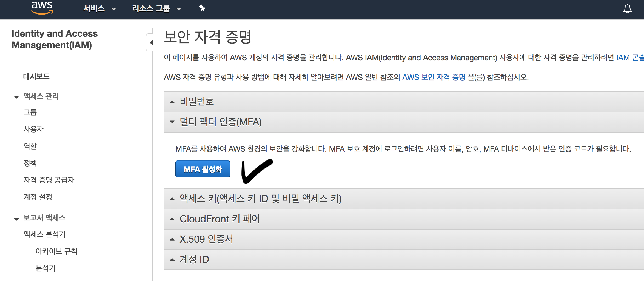Expand the CloudFront 키 페어 section
The image size is (644, 281).
(404, 219)
